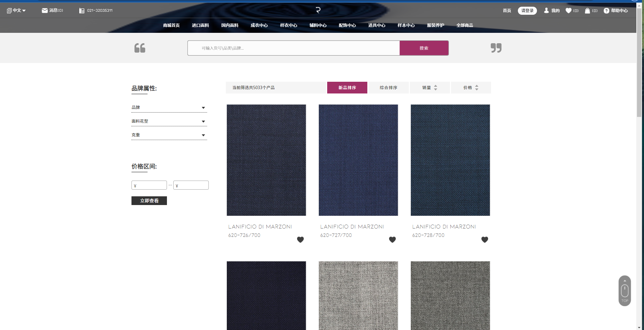Open 帮助中心 help icon
Viewport: 644px width, 330px height.
tap(606, 11)
